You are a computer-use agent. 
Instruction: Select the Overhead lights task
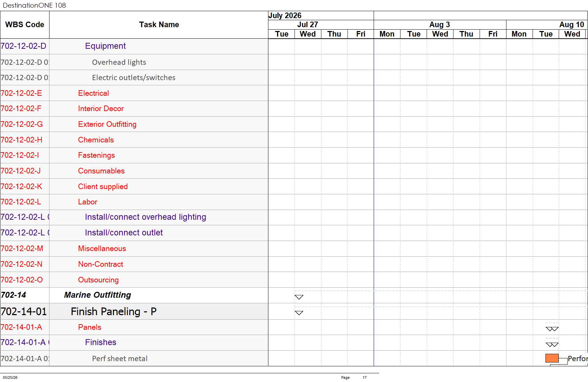119,62
